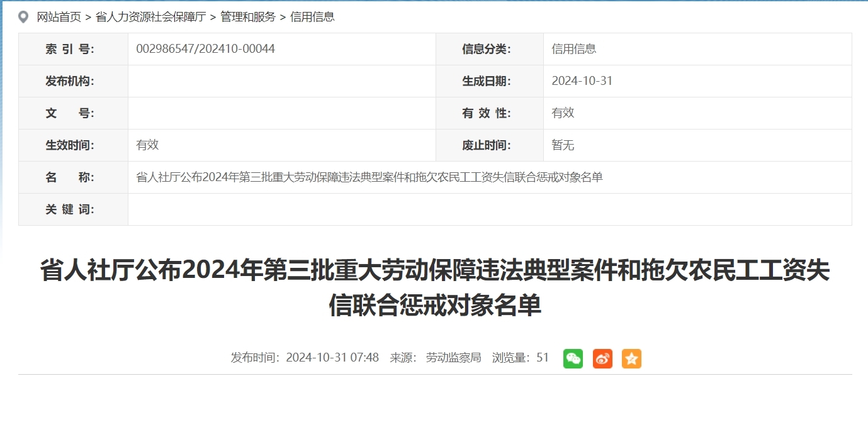Click the source text 劳动监察局

coord(453,358)
